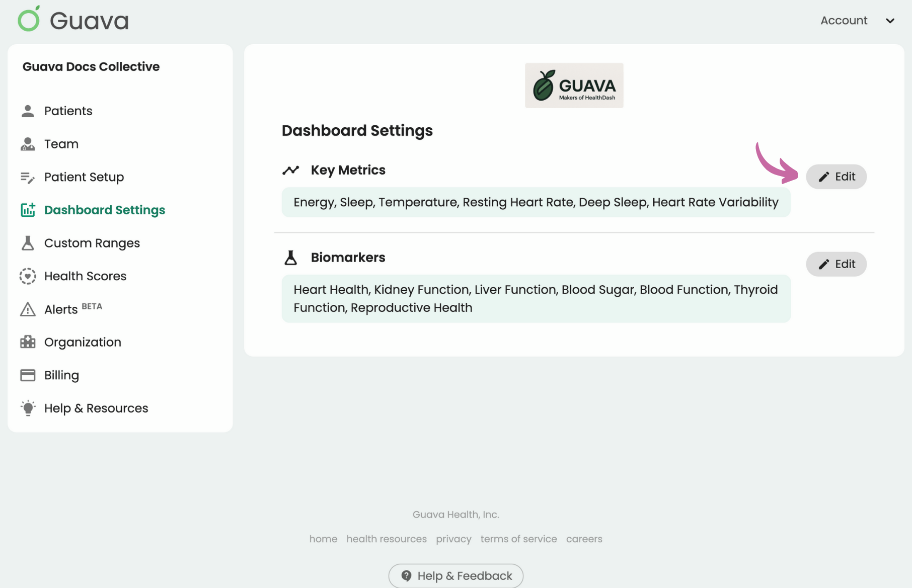Open Alerts BETA section
The height and width of the screenshot is (588, 912).
[72, 309]
